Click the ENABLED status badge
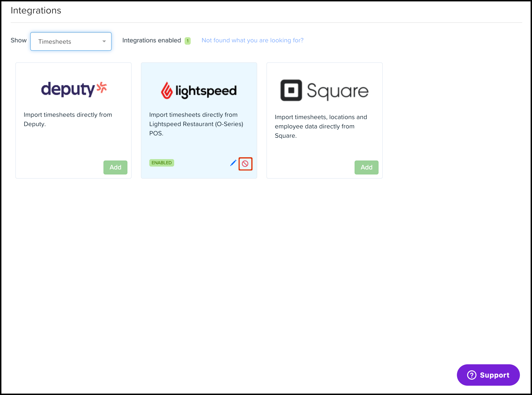 pos(162,163)
